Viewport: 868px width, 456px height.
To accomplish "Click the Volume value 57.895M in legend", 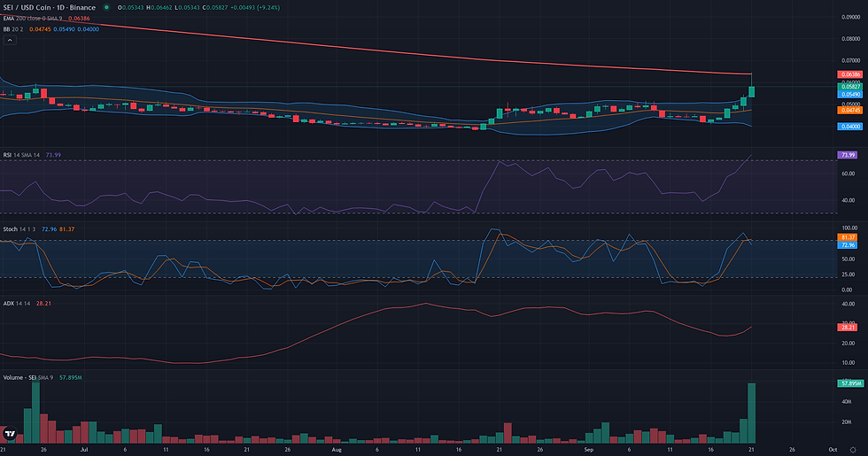I will [x=71, y=377].
